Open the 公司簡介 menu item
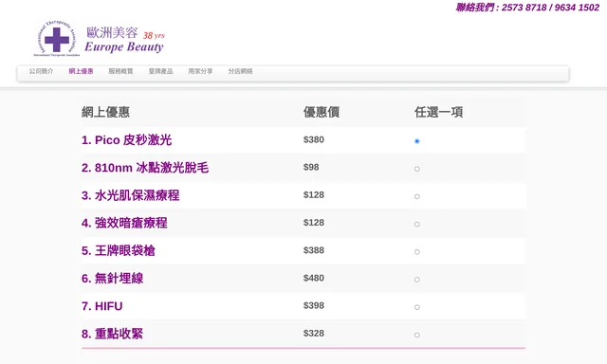Viewport: 607px width, 364px height. 41,71
